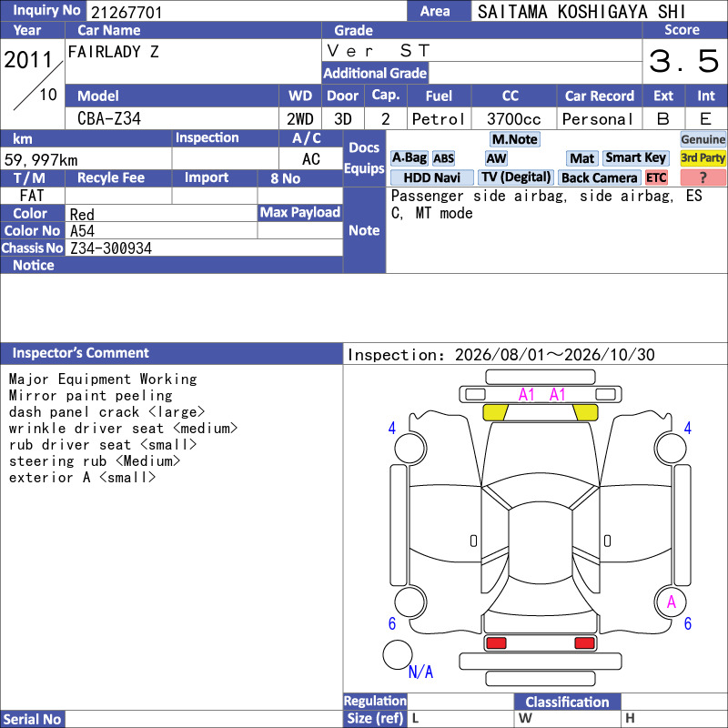Click the A-Bag equipment badge
728x728 pixels.
[x=409, y=158]
